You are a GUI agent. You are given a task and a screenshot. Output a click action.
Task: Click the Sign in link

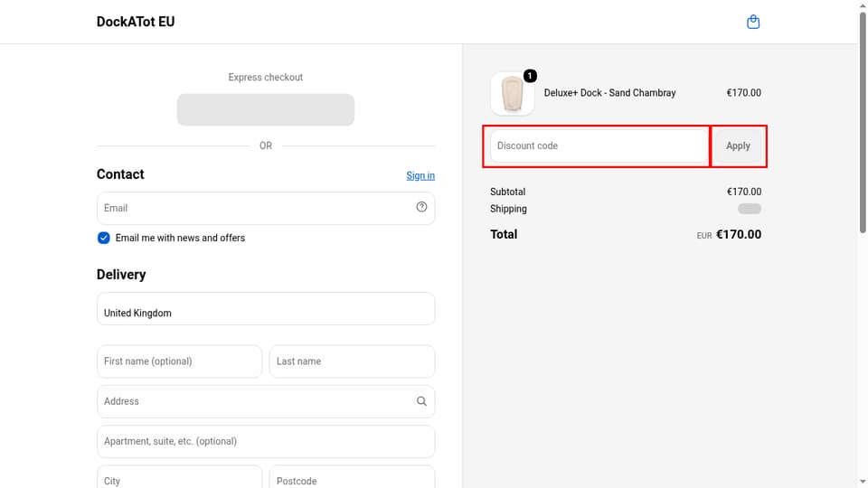point(420,175)
